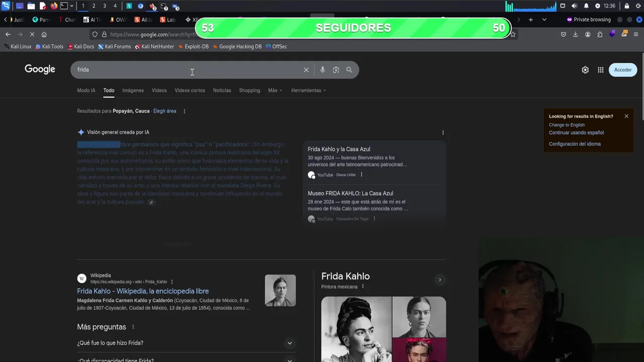Image resolution: width=644 pixels, height=362 pixels.
Task: Open Frida Kahlo Wikipedia result
Action: click(143, 291)
